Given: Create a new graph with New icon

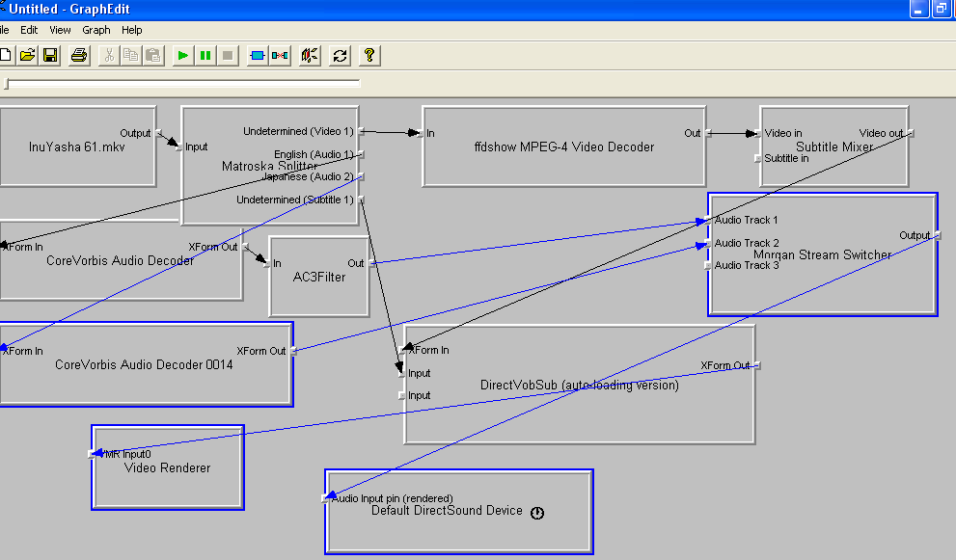Looking at the screenshot, I should (5, 56).
